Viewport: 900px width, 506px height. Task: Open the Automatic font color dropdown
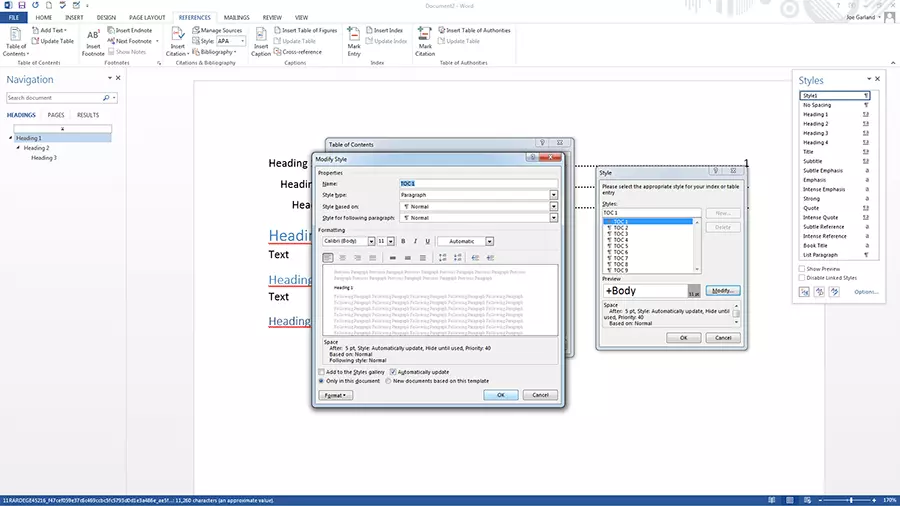point(489,241)
